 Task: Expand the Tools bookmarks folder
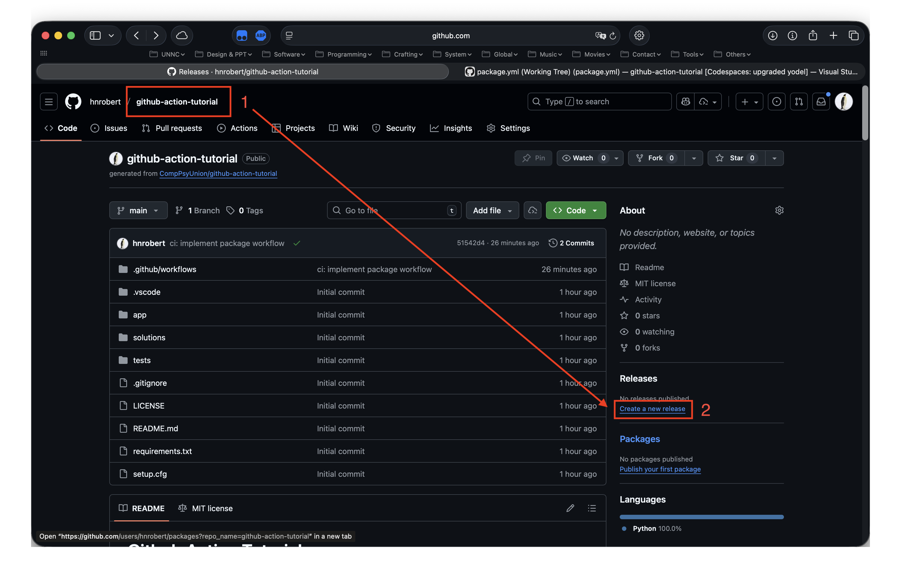coord(687,54)
